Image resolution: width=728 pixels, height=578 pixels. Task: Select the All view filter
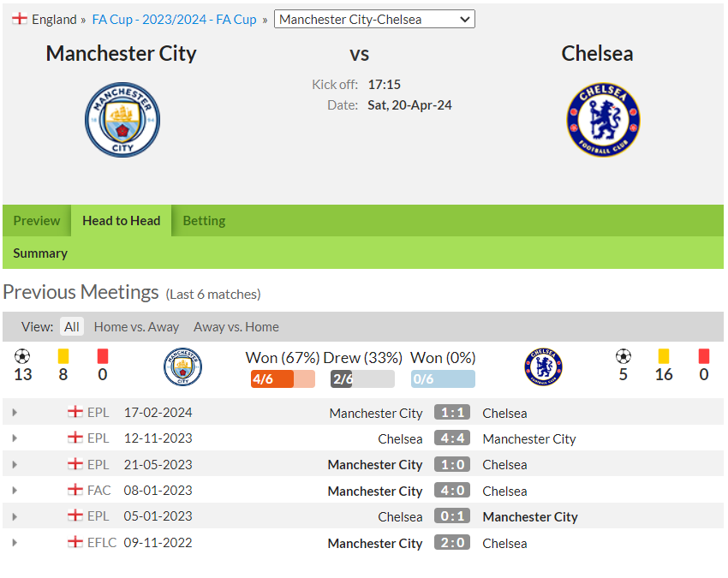click(x=71, y=327)
